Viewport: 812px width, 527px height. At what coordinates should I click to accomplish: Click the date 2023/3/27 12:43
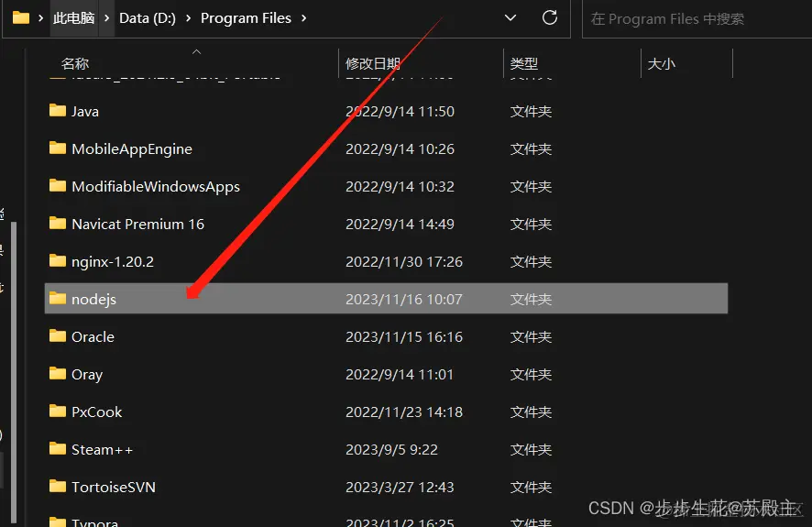point(400,488)
